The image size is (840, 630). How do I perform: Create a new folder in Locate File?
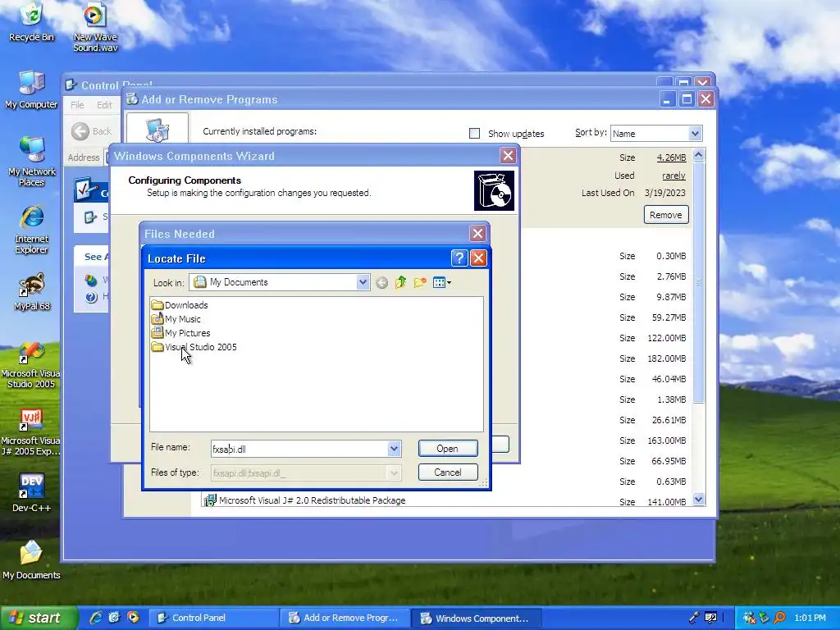click(x=419, y=282)
